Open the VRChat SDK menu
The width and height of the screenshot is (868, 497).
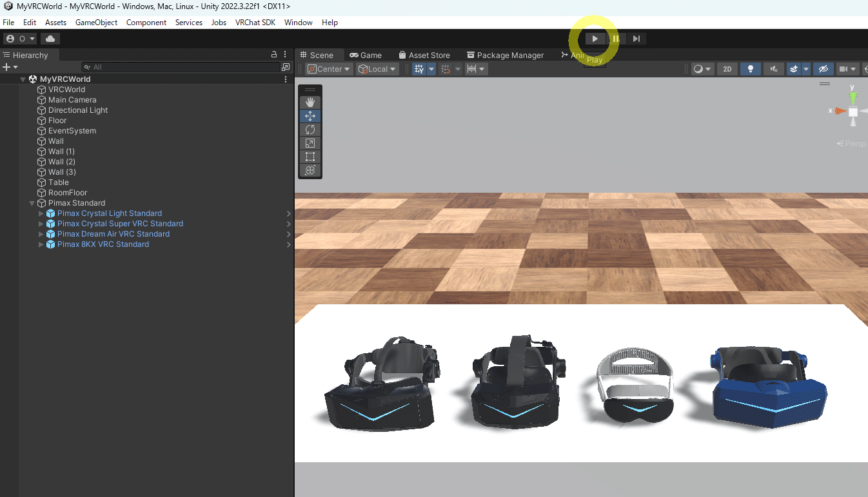coord(255,23)
